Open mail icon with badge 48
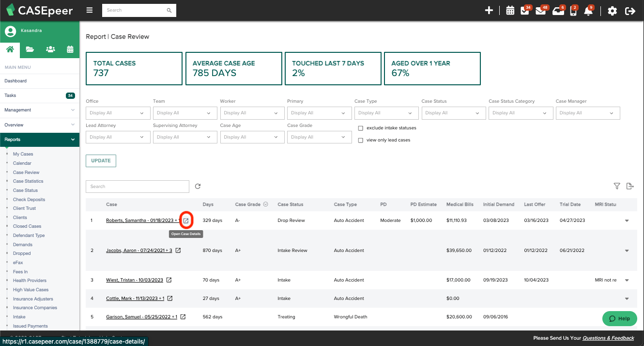 (540, 11)
